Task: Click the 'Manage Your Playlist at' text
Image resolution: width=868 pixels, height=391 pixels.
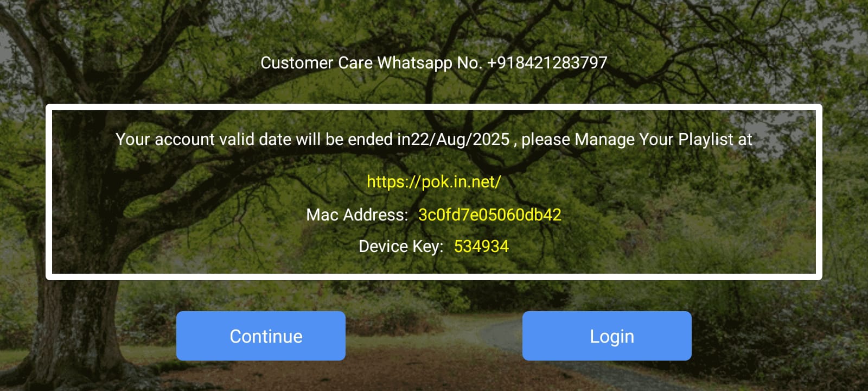Action: pyautogui.click(x=663, y=140)
